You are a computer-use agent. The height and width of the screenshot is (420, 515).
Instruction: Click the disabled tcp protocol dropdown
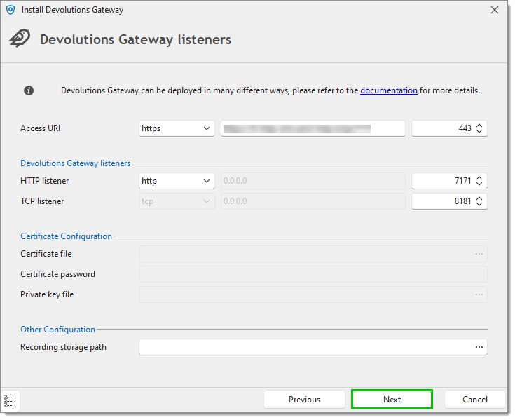coord(177,202)
